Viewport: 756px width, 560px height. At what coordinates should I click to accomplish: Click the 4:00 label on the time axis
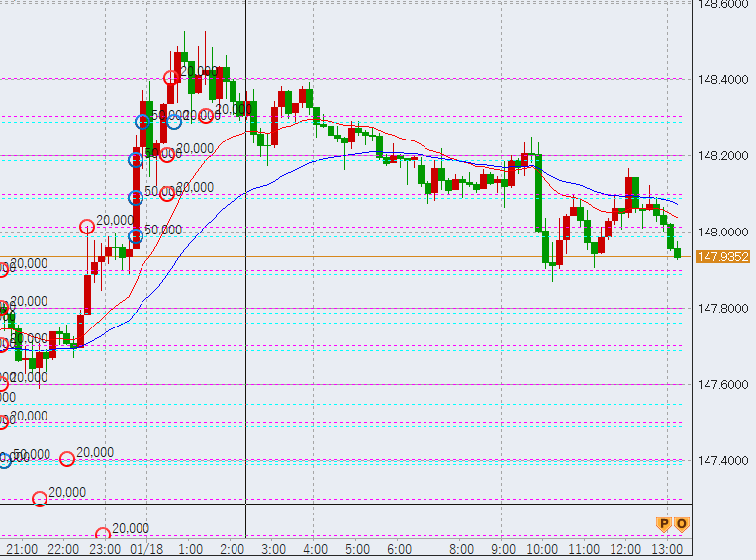315,548
